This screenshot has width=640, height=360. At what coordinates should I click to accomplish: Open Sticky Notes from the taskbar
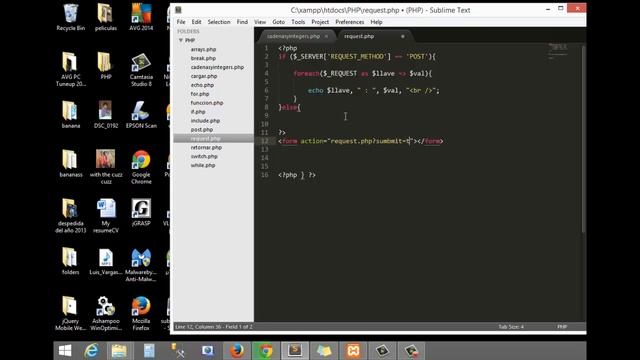pyautogui.click(x=324, y=351)
